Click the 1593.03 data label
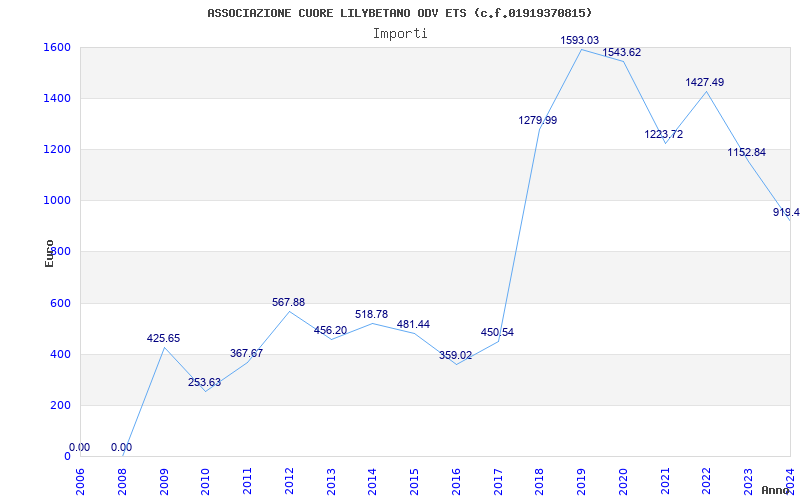Screen dimensions: 800x500 coord(580,40)
